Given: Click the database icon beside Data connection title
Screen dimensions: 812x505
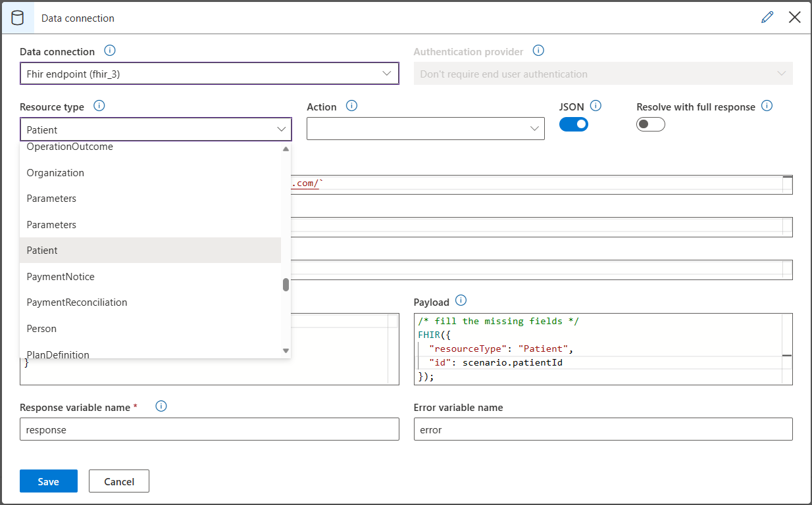Looking at the screenshot, I should pyautogui.click(x=17, y=17).
